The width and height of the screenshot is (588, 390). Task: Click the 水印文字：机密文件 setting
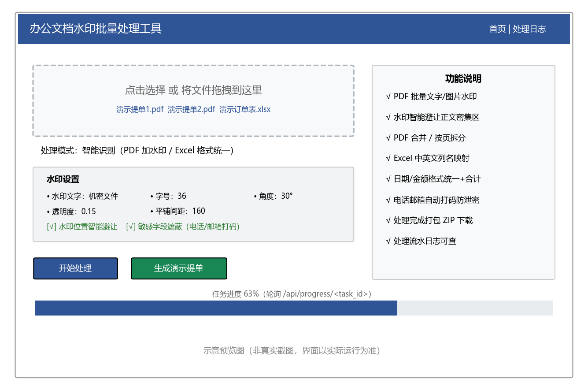pos(82,197)
